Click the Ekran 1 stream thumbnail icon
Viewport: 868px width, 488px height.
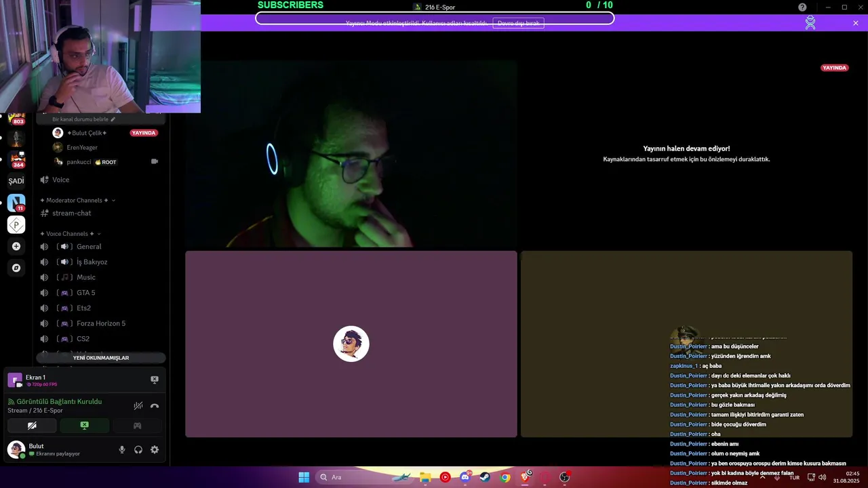(15, 380)
